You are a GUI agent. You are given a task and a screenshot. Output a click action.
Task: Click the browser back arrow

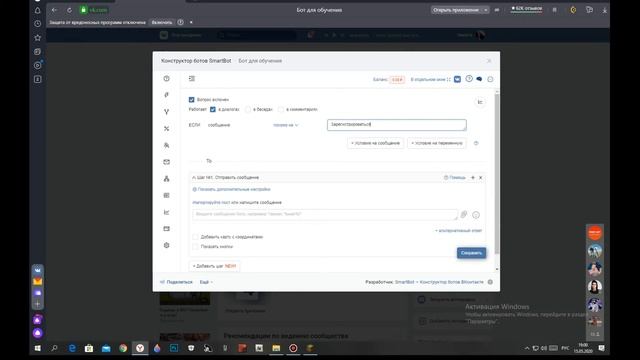pyautogui.click(x=54, y=10)
